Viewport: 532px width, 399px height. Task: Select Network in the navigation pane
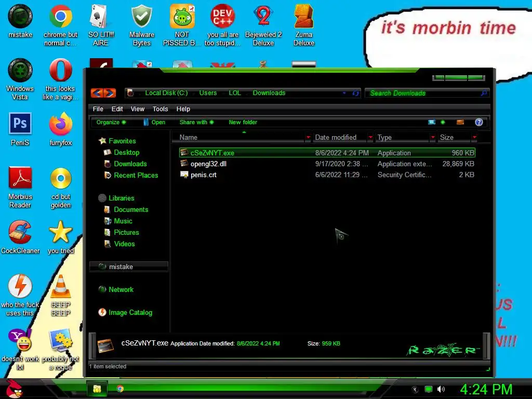[121, 289]
